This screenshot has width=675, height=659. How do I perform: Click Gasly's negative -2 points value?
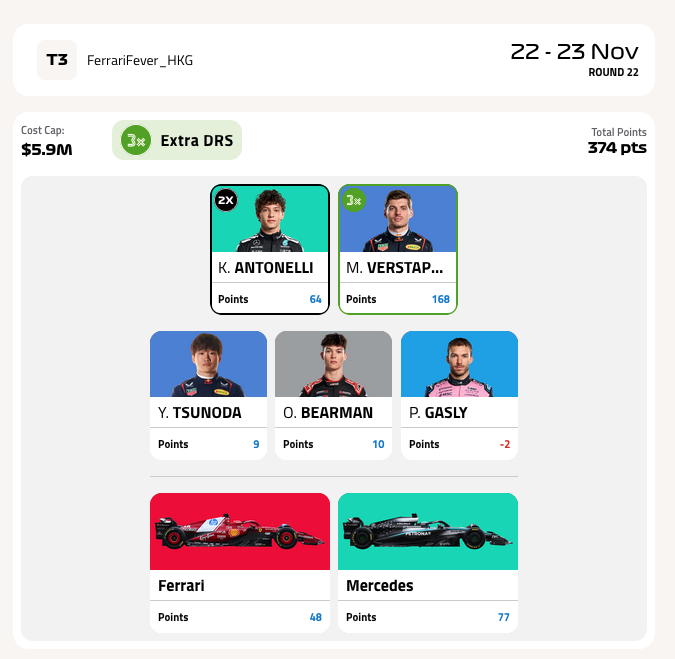click(505, 444)
